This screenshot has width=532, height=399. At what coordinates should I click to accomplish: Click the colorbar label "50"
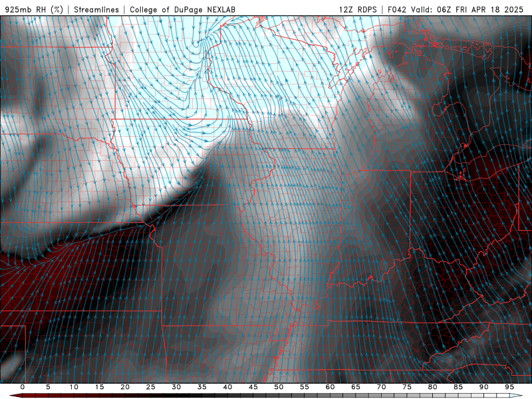click(279, 387)
